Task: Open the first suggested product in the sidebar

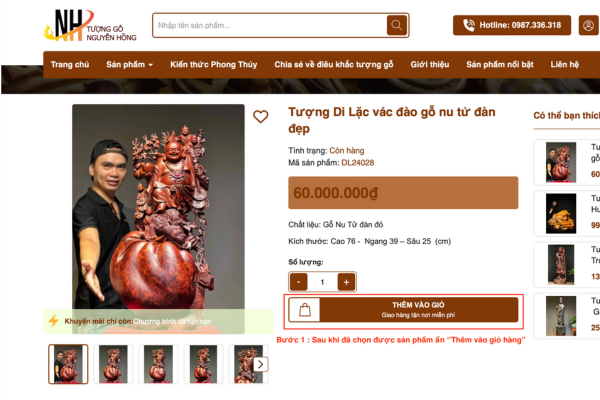Action: coord(567,162)
